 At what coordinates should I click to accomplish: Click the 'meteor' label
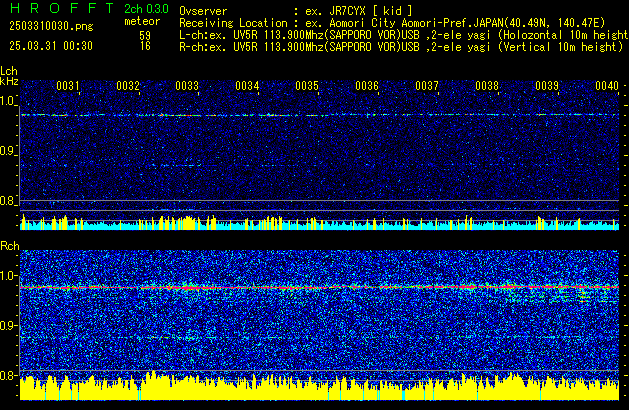(x=142, y=21)
